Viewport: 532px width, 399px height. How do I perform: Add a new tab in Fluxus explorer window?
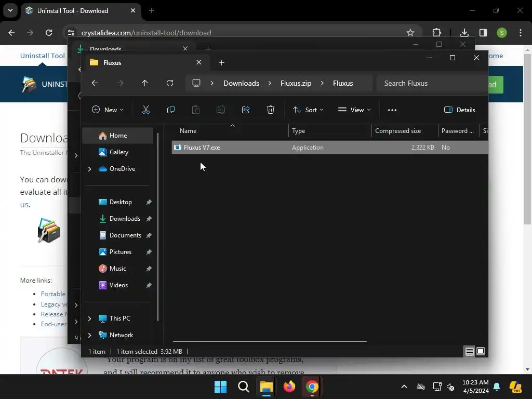221,62
